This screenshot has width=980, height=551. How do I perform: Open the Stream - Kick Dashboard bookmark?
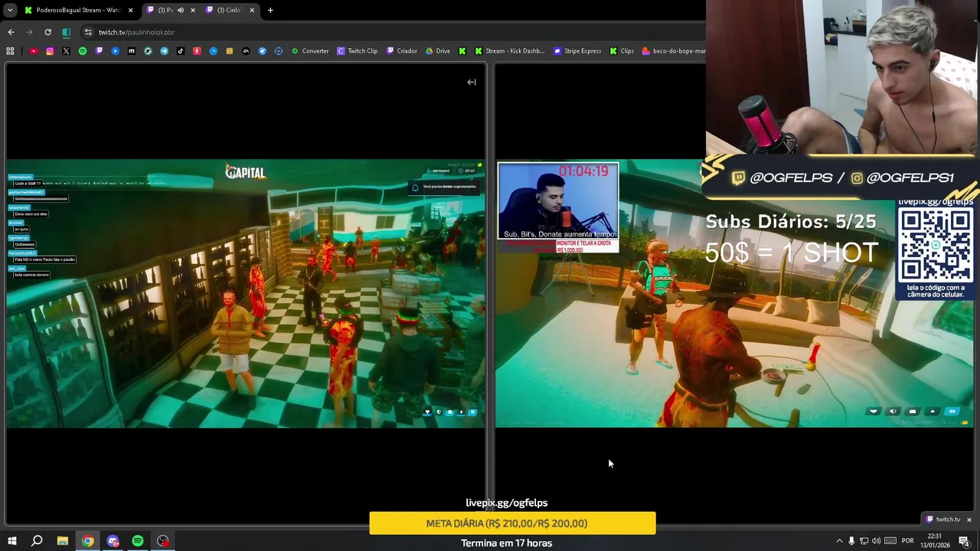click(509, 51)
